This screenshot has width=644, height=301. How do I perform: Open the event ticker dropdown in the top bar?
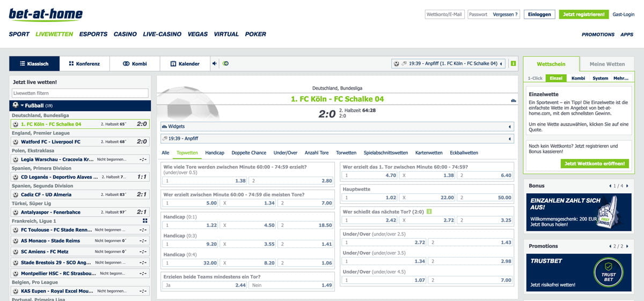(x=449, y=63)
